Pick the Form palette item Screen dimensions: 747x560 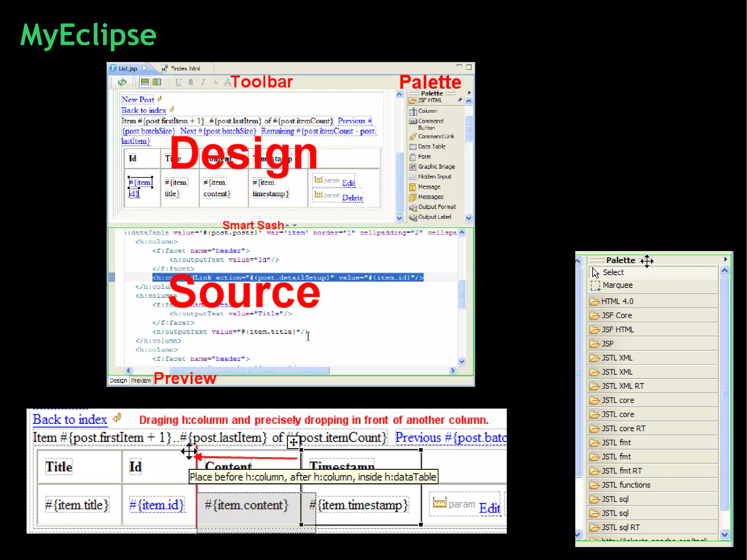coord(420,157)
